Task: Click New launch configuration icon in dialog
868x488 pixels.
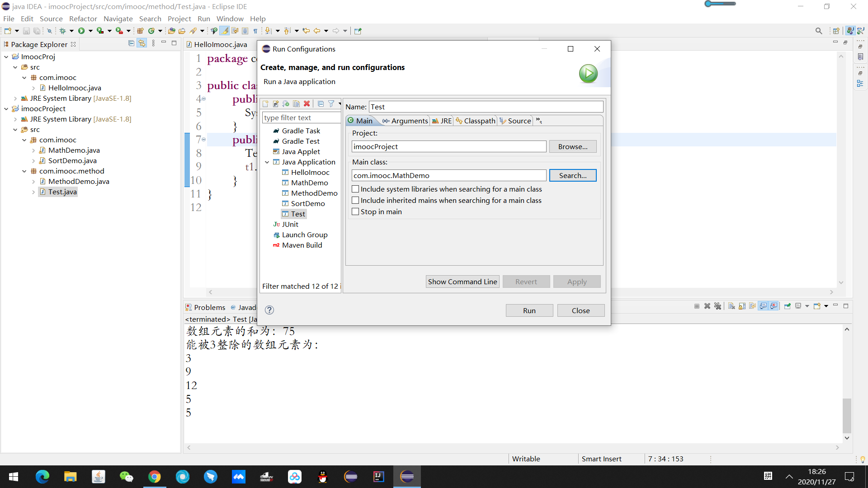Action: 265,103
